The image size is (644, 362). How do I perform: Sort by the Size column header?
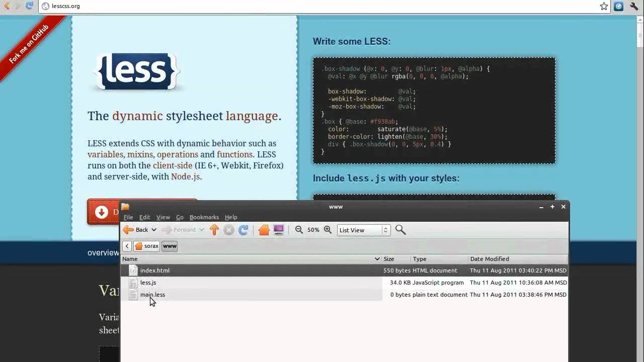pos(396,259)
